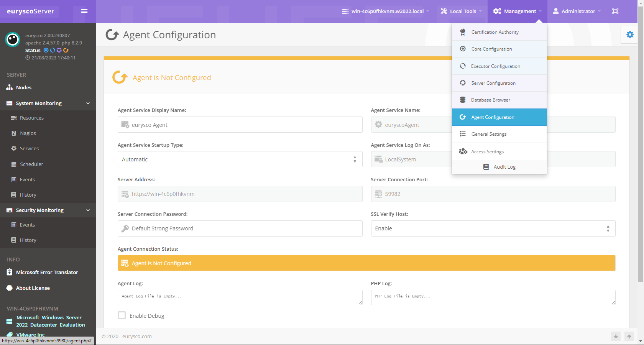This screenshot has width=644, height=345.
Task: Click Agent Service Display Name field
Action: pos(240,125)
